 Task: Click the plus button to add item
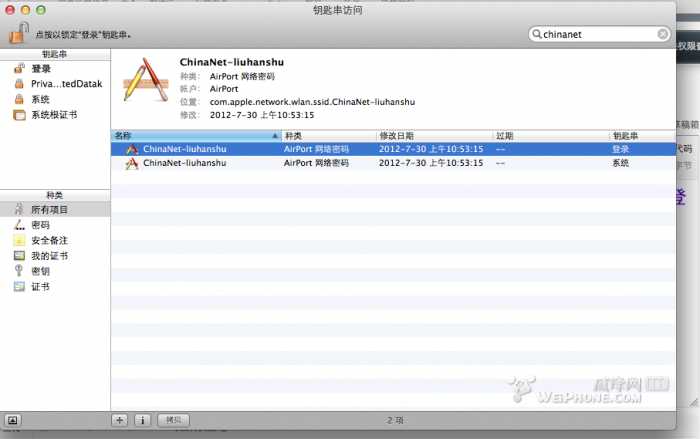[x=120, y=420]
